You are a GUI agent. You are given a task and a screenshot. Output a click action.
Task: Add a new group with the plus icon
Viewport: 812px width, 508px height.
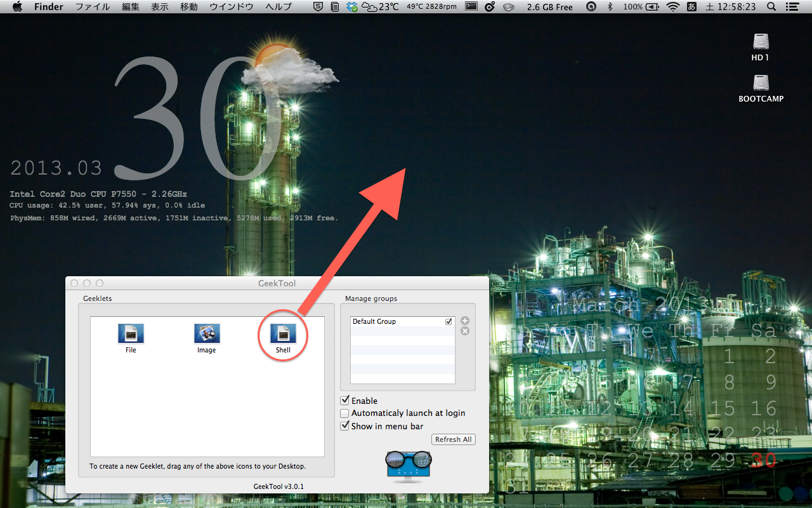pos(465,321)
